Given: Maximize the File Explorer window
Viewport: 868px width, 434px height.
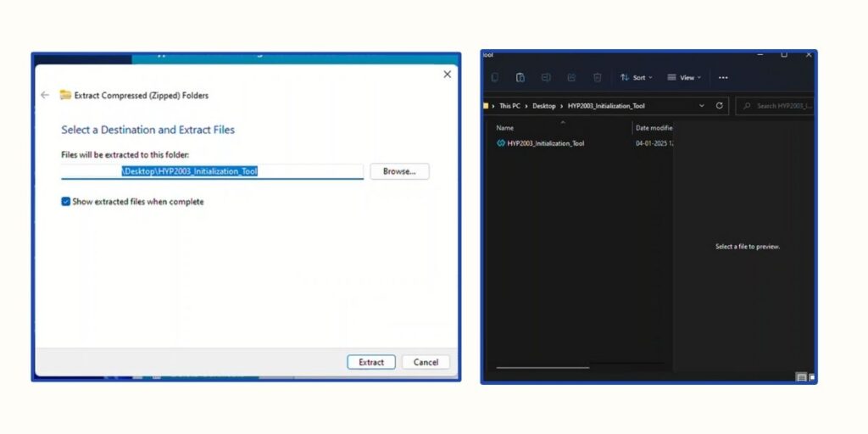Looking at the screenshot, I should click(784, 55).
